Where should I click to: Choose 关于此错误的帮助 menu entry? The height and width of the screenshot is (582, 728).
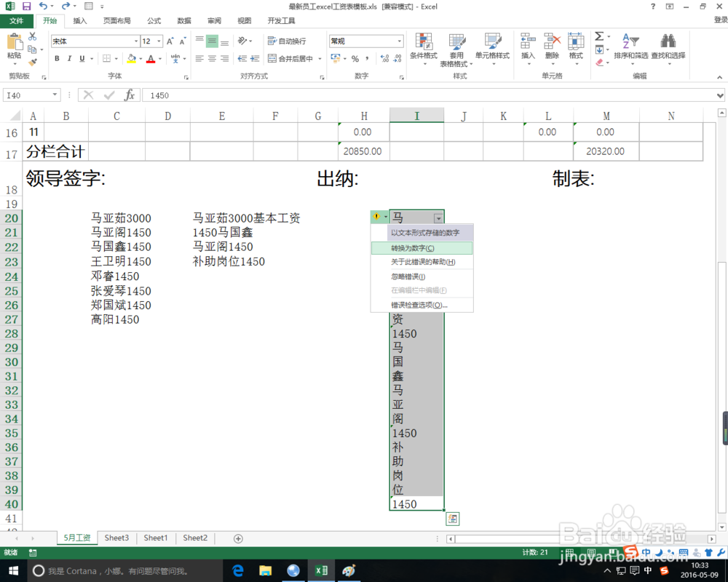point(422,262)
